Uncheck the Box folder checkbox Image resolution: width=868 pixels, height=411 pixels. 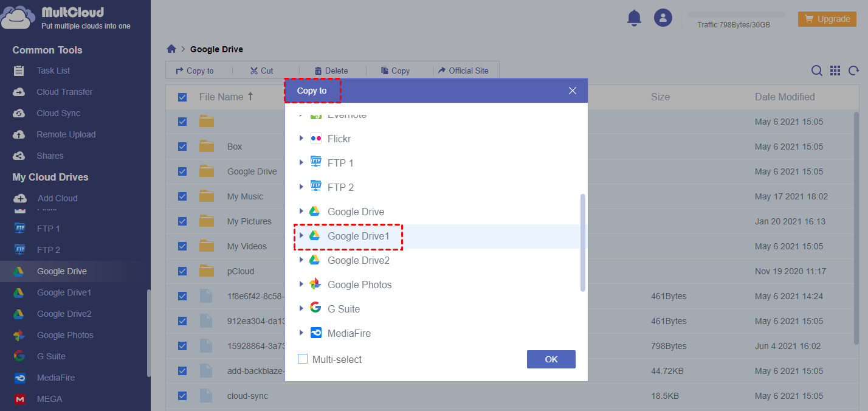tap(182, 147)
